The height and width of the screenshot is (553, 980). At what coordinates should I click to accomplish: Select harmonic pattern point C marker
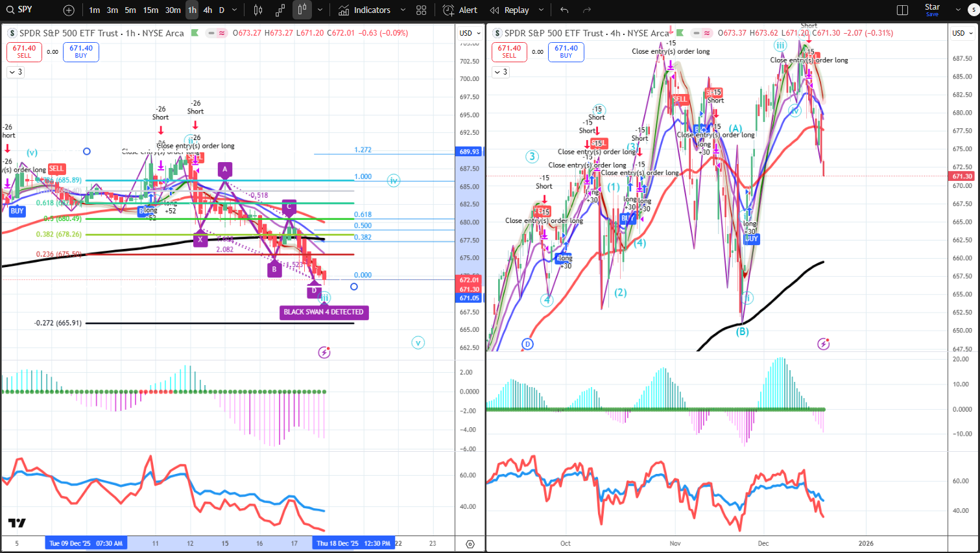pyautogui.click(x=289, y=207)
